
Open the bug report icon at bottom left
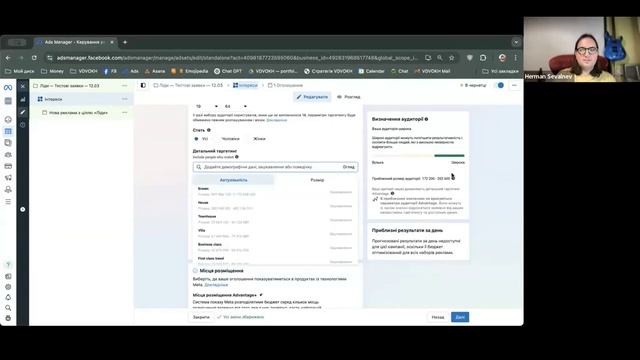[8, 318]
